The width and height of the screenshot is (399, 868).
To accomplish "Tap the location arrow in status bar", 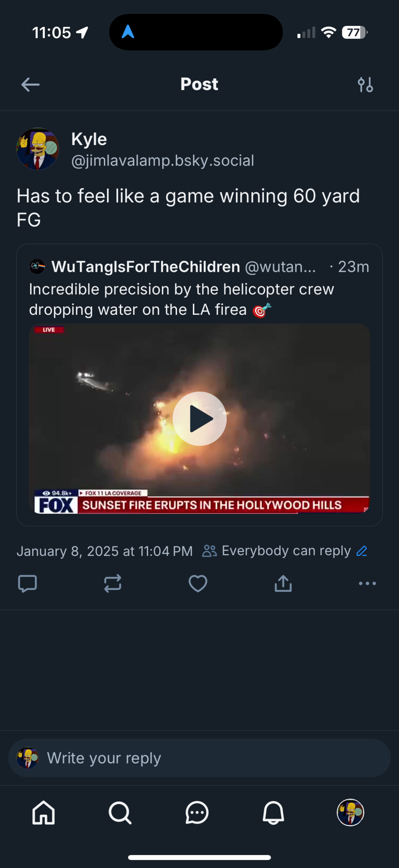I will (82, 32).
